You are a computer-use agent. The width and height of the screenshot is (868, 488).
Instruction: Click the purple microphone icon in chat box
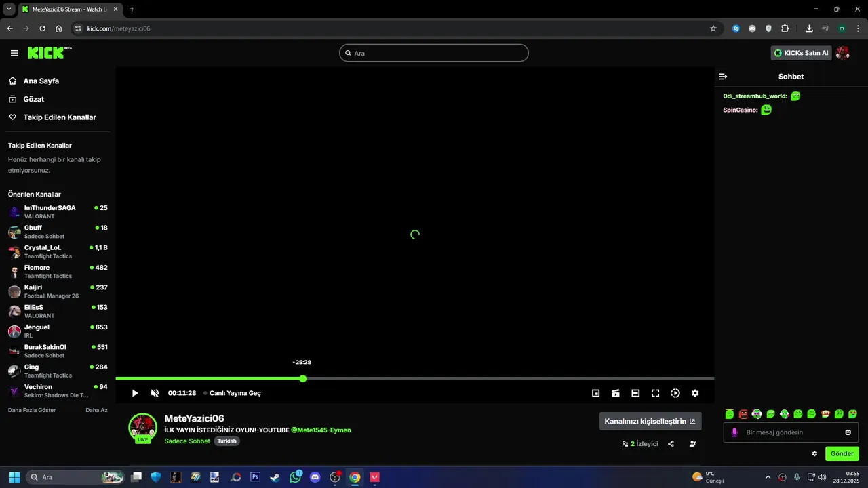[734, 432]
